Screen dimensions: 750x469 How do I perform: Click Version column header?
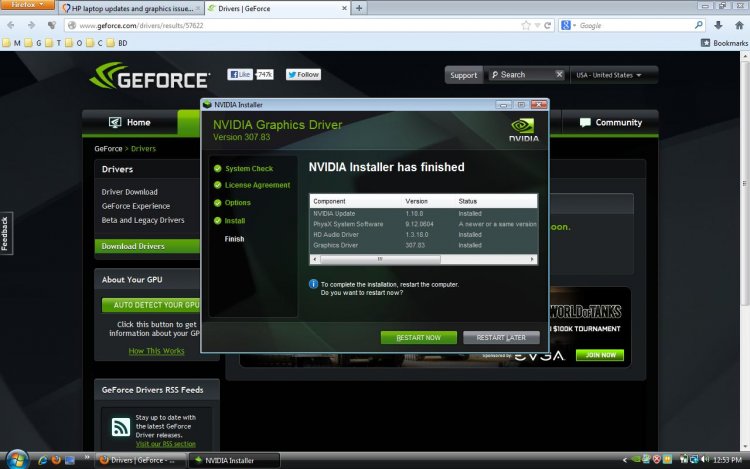coord(429,201)
